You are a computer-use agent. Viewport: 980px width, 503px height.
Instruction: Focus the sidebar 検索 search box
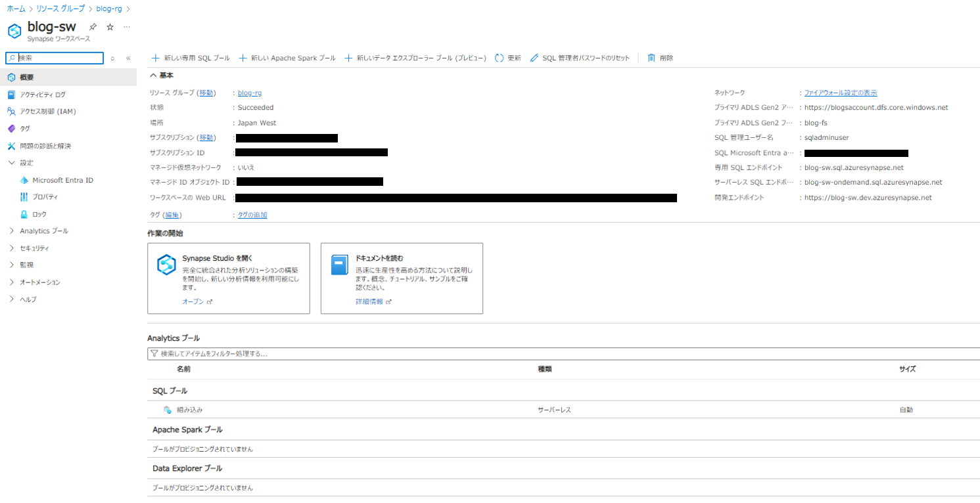[x=55, y=58]
